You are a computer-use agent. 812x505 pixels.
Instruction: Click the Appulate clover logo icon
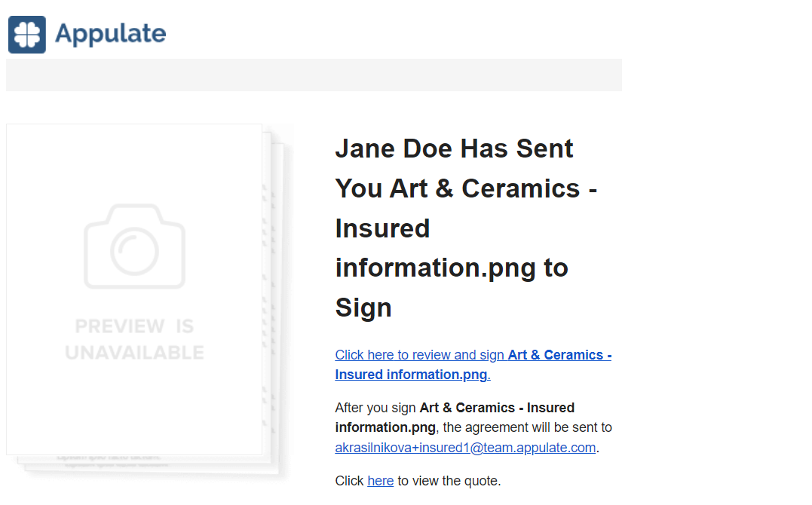tap(27, 35)
